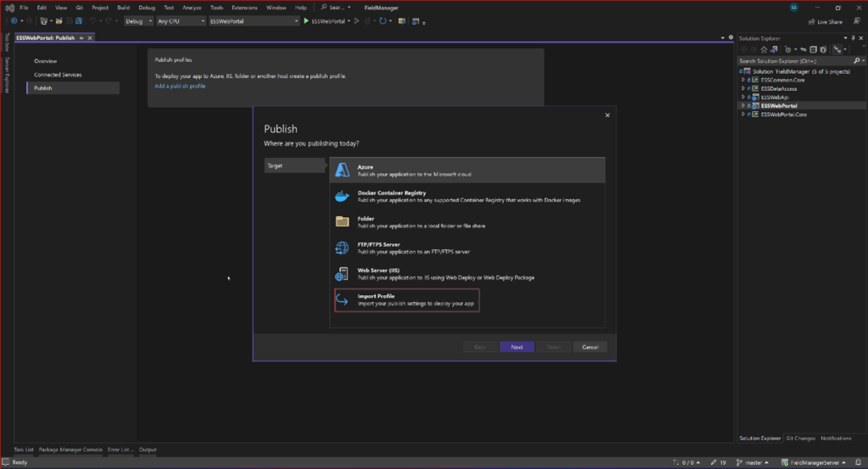Open Solution Explorer window options dropdown

tap(845, 38)
